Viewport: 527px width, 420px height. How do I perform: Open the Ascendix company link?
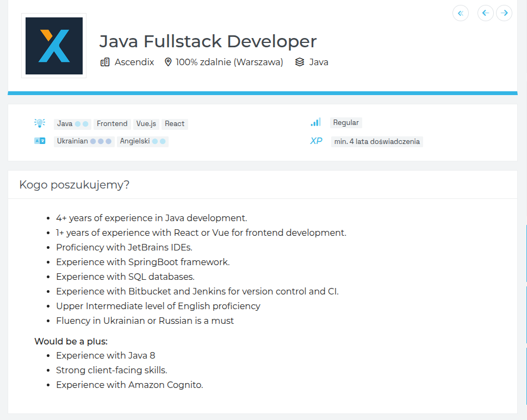point(134,62)
